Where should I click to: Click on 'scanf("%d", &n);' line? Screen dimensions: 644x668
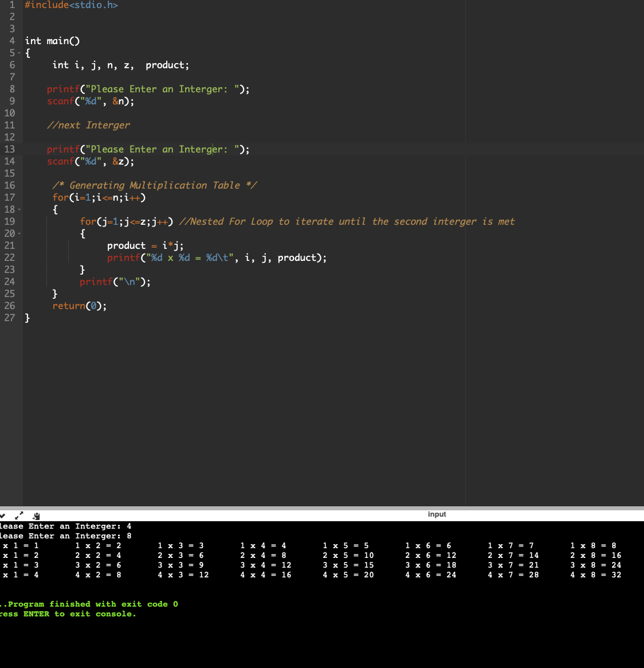pyautogui.click(x=91, y=101)
